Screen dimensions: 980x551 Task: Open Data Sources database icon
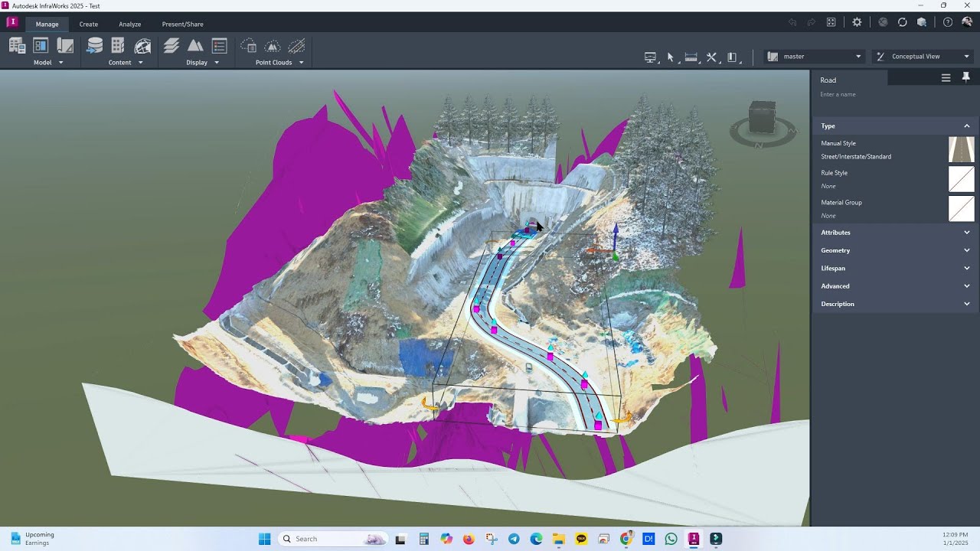(95, 46)
